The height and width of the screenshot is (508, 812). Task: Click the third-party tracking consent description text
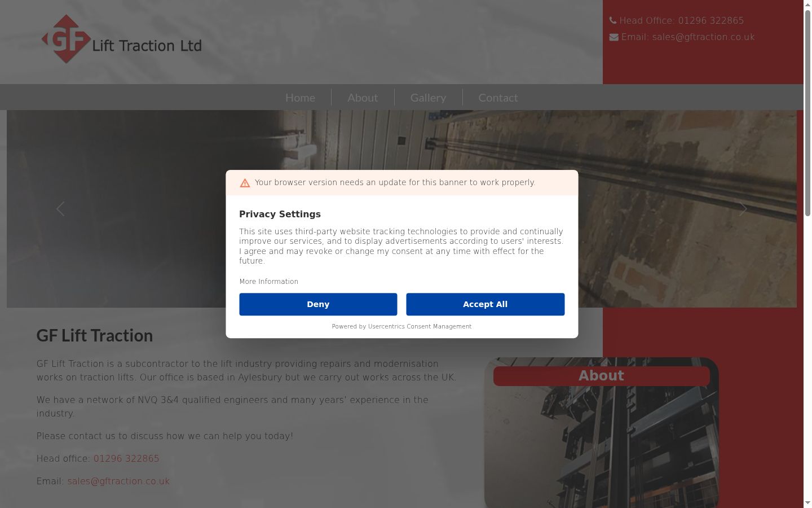click(401, 246)
